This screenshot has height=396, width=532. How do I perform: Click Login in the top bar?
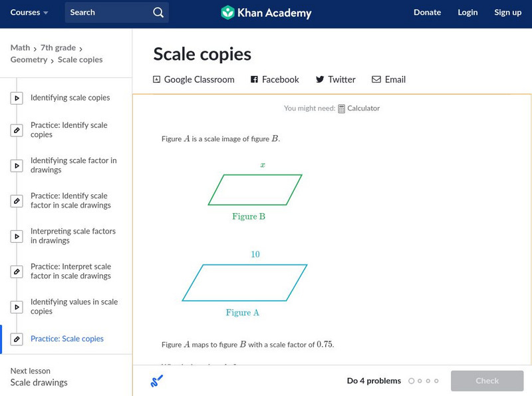[467, 13]
